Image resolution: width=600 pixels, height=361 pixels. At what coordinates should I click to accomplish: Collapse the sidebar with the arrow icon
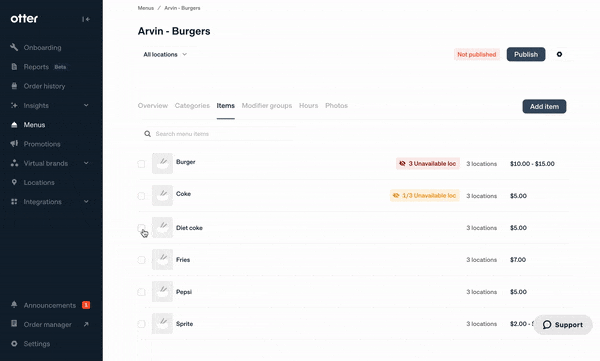[x=86, y=19]
